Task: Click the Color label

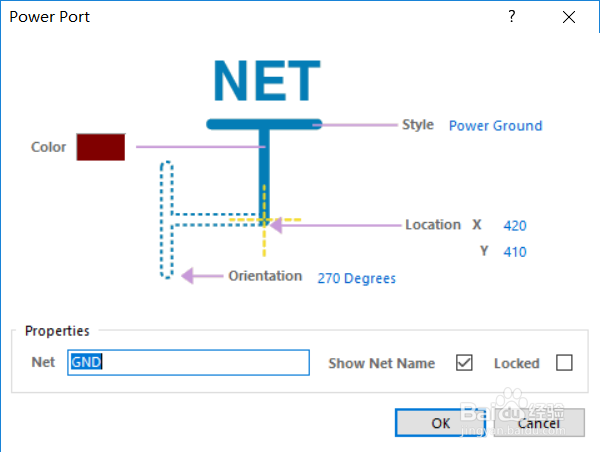Action: [x=48, y=147]
